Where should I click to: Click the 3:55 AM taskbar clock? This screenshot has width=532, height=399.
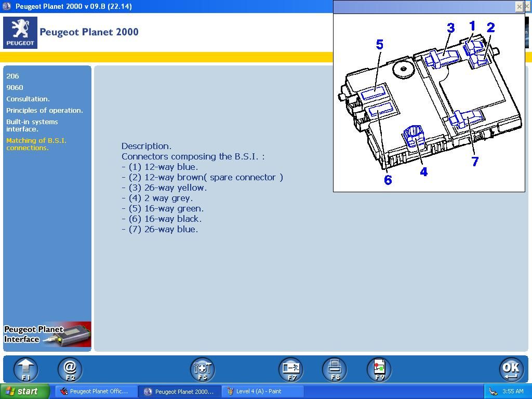513,391
